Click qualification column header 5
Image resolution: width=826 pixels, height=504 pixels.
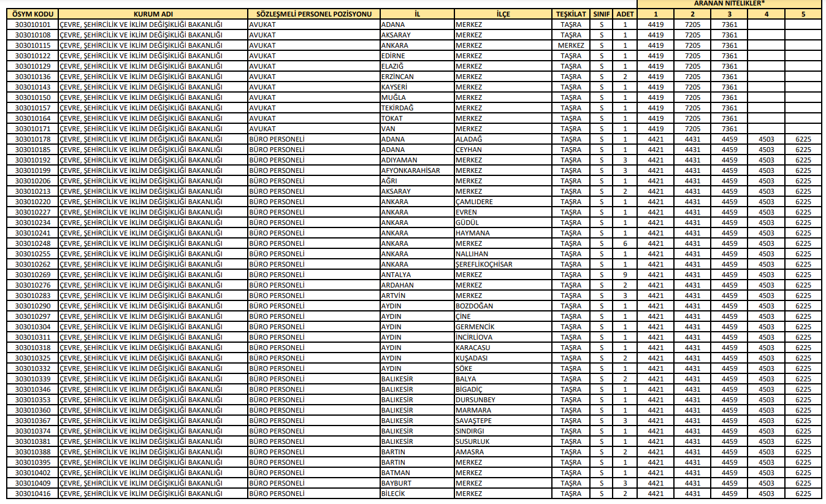803,13
